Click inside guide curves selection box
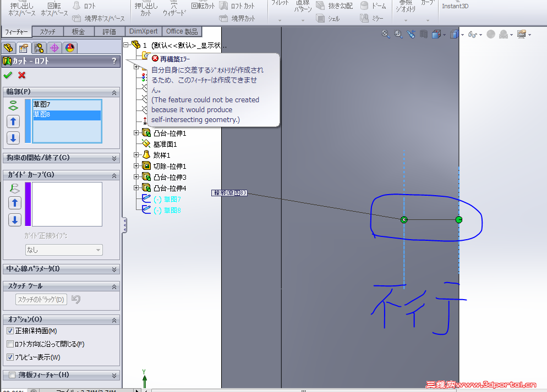Image resolution: width=547 pixels, height=392 pixels. tap(67, 204)
